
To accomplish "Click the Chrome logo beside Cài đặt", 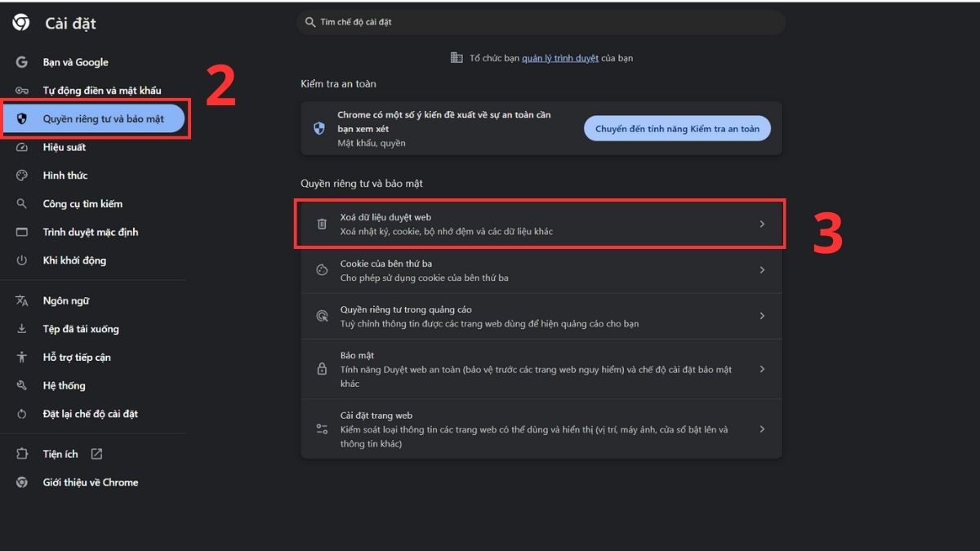I will pos(21,23).
